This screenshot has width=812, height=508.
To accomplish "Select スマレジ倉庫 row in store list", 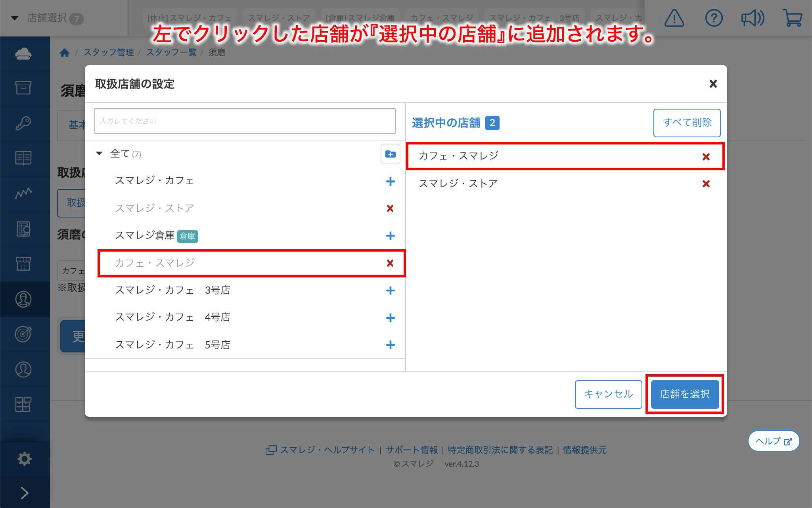I will pos(245,236).
